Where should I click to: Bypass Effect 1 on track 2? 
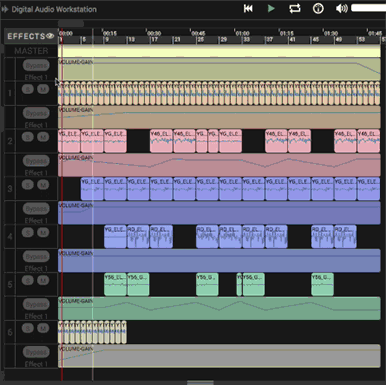(36, 161)
